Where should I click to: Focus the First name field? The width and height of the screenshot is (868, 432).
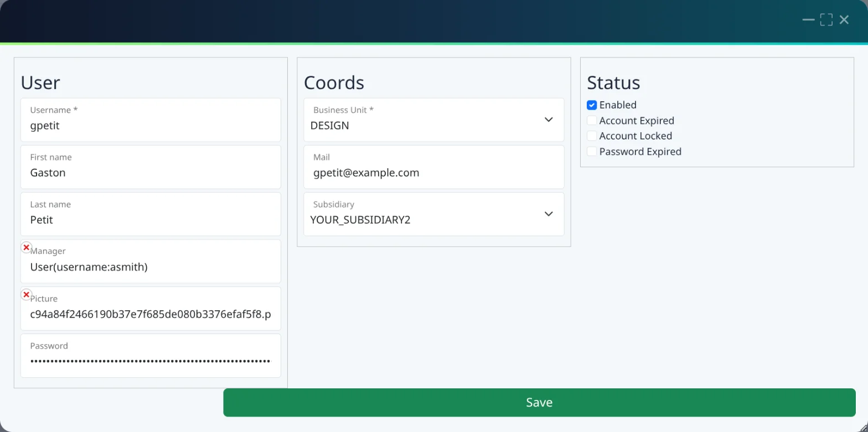coord(151,167)
